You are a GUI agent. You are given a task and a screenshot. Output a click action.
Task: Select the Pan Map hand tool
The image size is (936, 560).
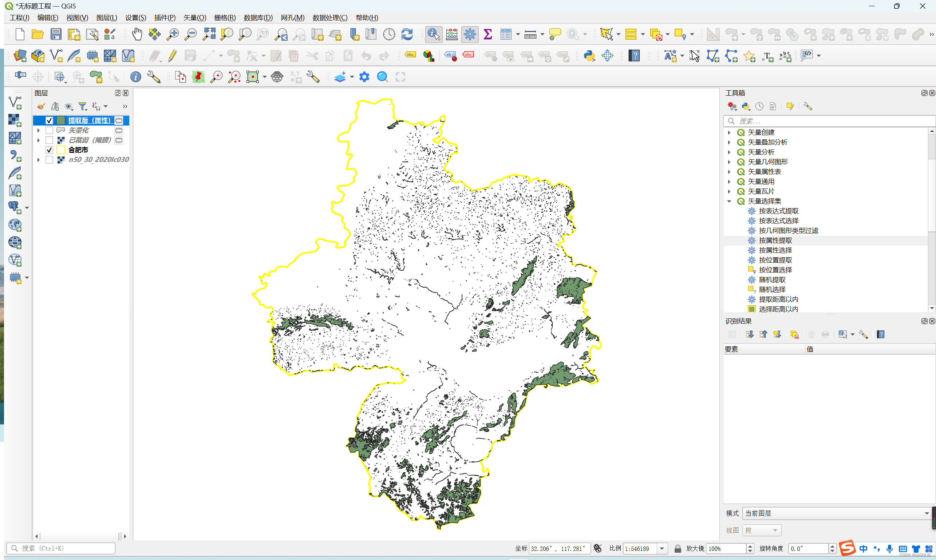tap(137, 34)
